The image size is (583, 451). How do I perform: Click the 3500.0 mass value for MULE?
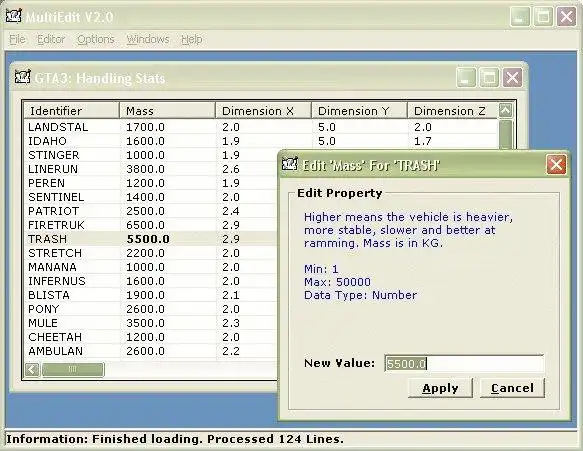(145, 323)
